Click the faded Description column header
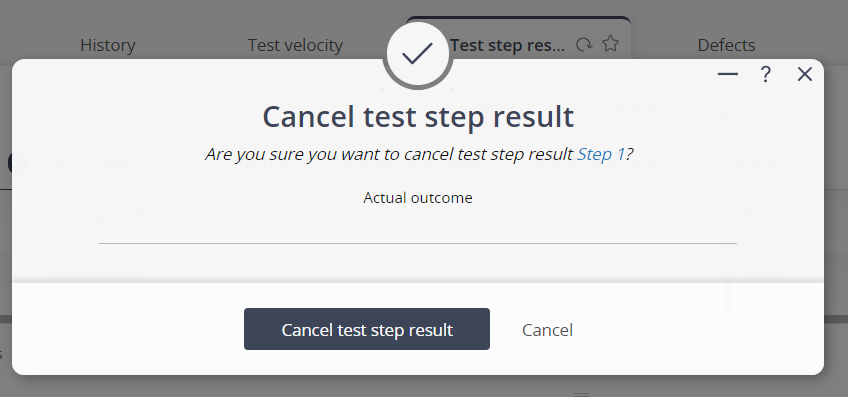848x397 pixels. coord(89,164)
